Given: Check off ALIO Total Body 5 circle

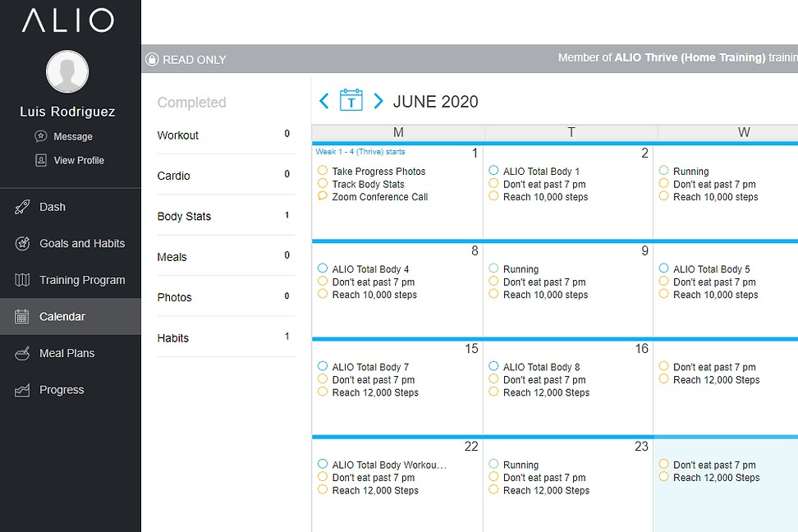Looking at the screenshot, I should coord(663,268).
